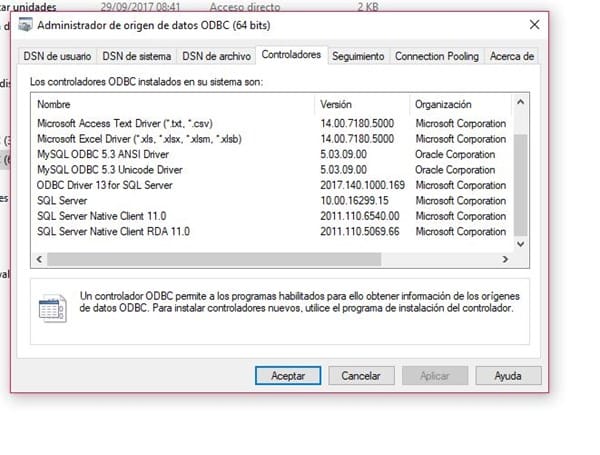Image resolution: width=600 pixels, height=455 pixels.
Task: Click the Aceptar button
Action: tap(288, 376)
